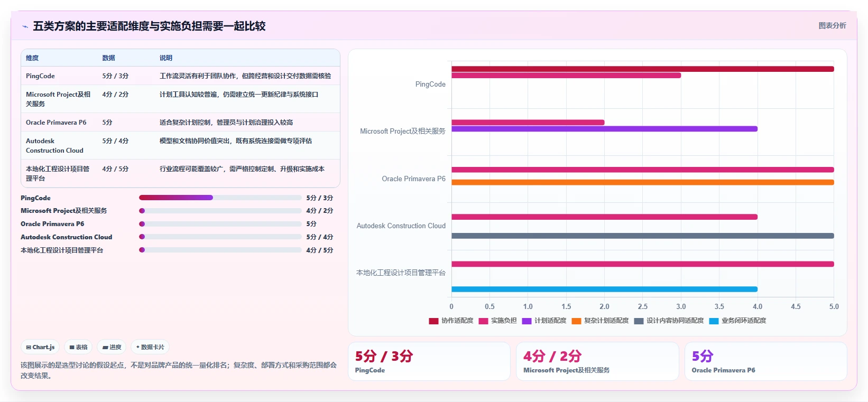
Task: Click the Microsoft Project及相关服务 progress bar
Action: [x=220, y=211]
